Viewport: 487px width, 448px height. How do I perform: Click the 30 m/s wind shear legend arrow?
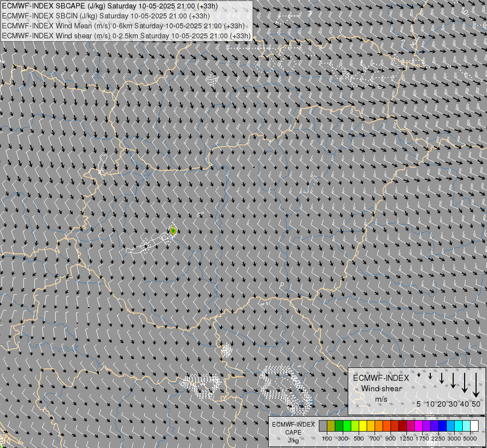453,380
